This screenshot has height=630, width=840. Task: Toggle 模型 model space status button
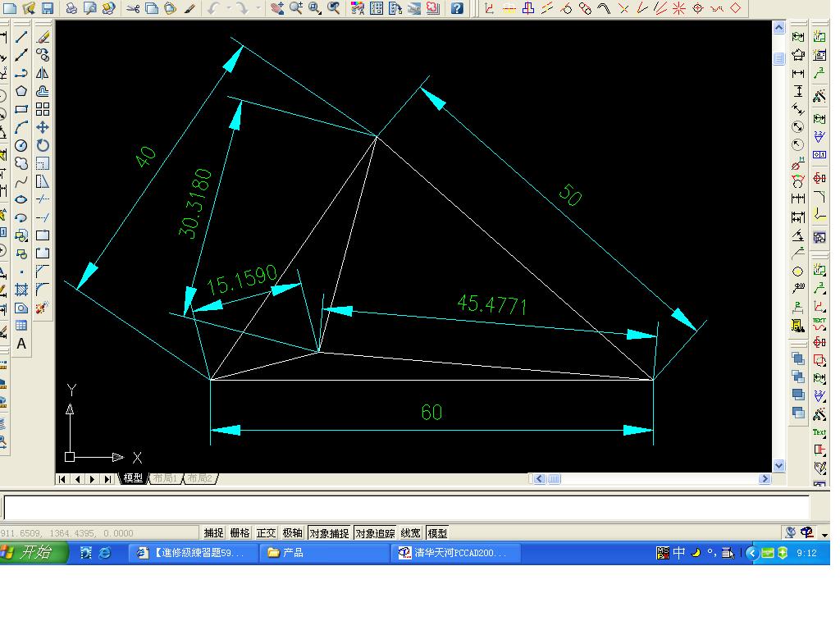pyautogui.click(x=437, y=533)
